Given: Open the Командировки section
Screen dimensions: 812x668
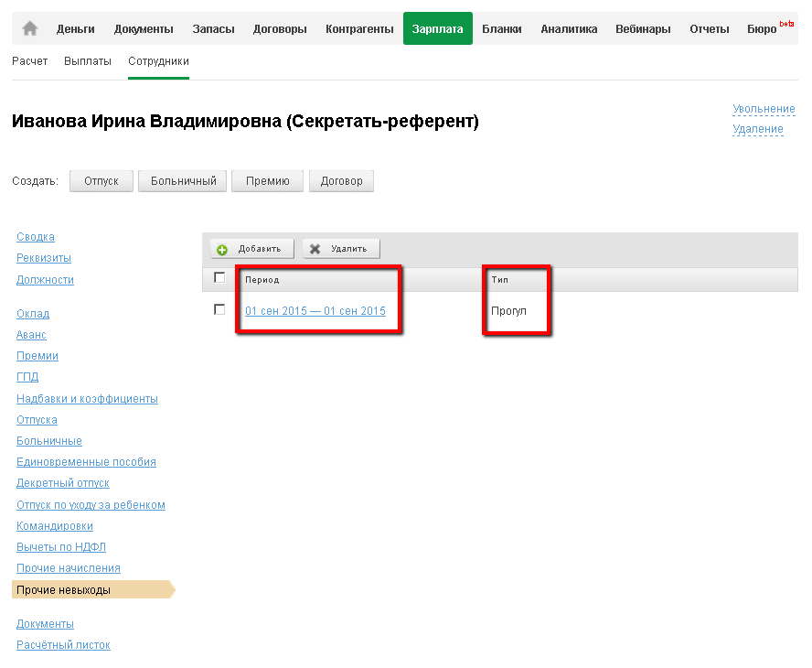Looking at the screenshot, I should [54, 526].
